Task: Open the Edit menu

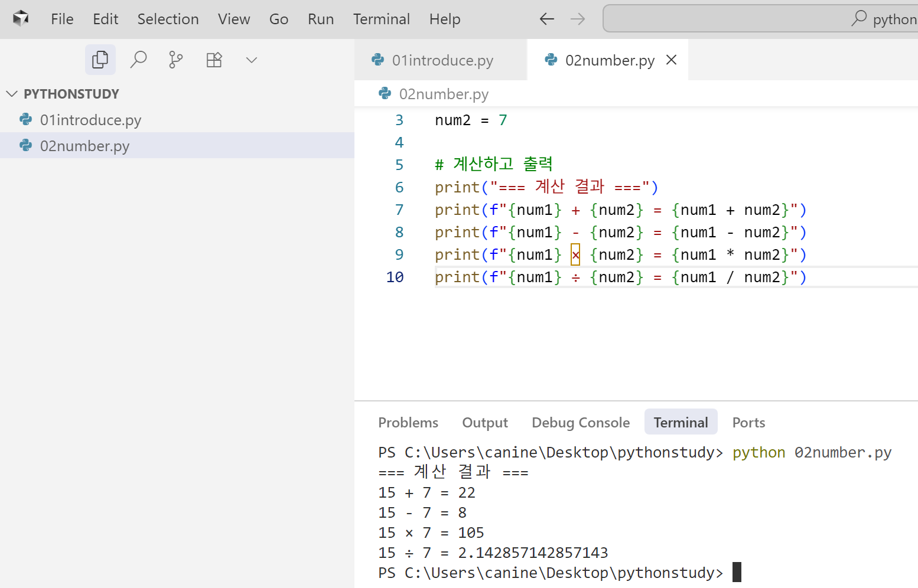Action: [106, 19]
